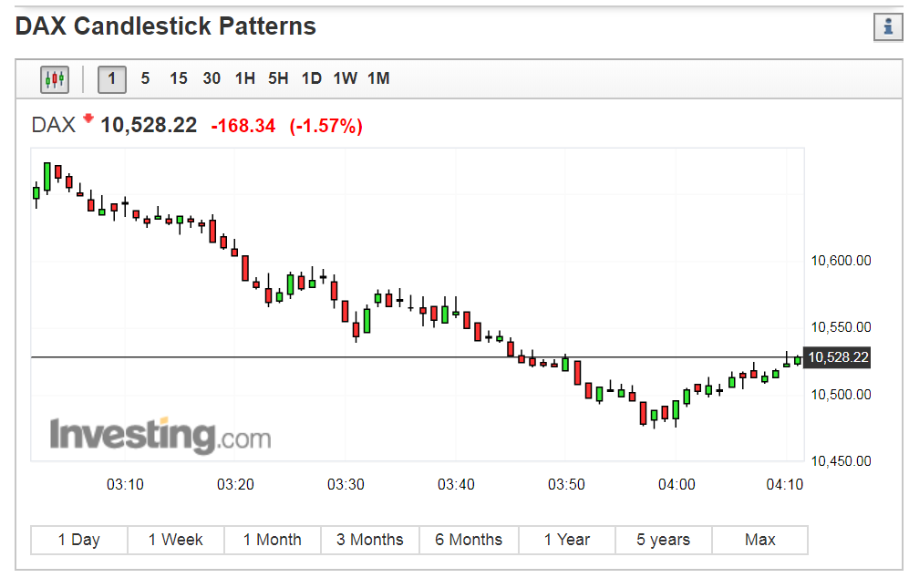This screenshot has width=909, height=588.
Task: Choose the 1H timeframe
Action: tap(244, 79)
